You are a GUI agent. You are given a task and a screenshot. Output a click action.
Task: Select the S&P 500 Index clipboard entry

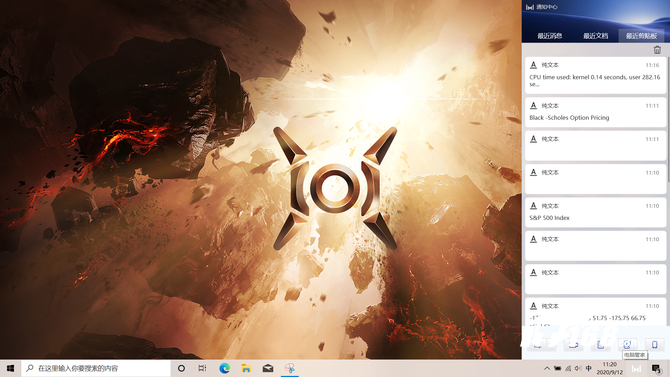[595, 212]
